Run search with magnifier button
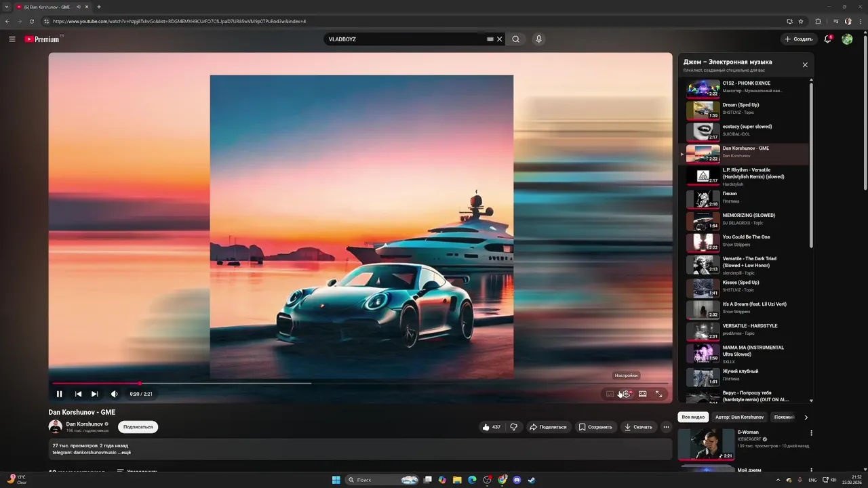 point(516,39)
